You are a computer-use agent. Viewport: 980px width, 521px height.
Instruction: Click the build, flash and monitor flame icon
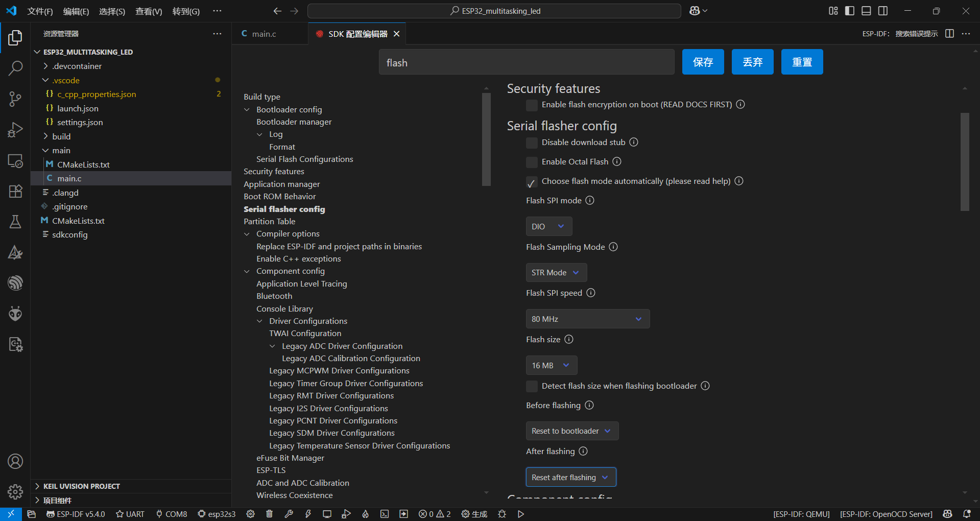365,514
